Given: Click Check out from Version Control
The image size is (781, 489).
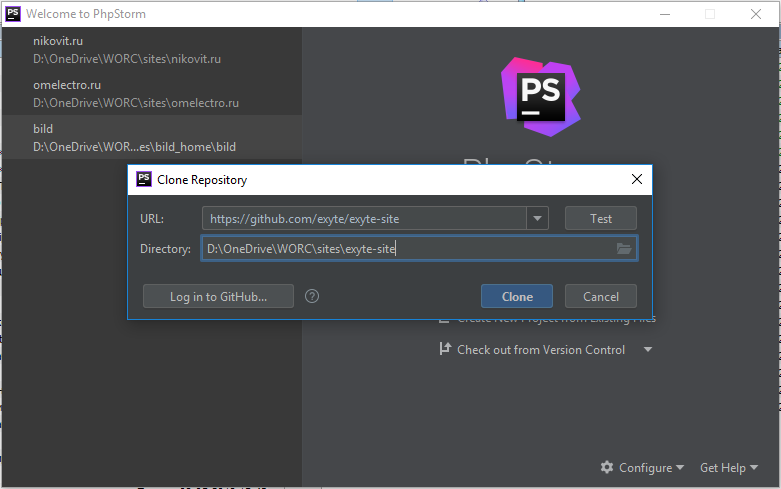Looking at the screenshot, I should pos(540,350).
